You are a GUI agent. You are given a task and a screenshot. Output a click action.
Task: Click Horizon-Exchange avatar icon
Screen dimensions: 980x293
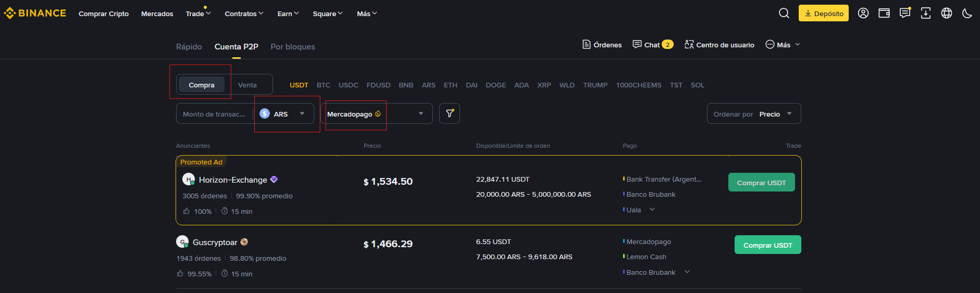[x=189, y=180]
